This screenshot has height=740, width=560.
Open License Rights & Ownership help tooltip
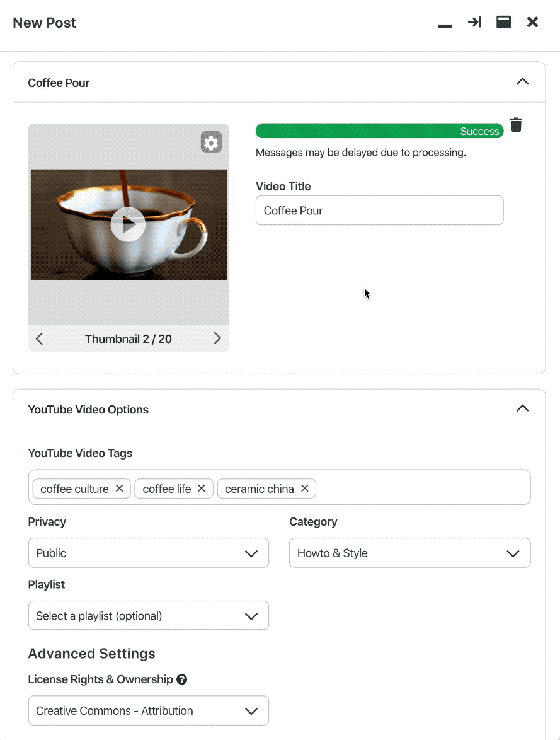tap(181, 679)
